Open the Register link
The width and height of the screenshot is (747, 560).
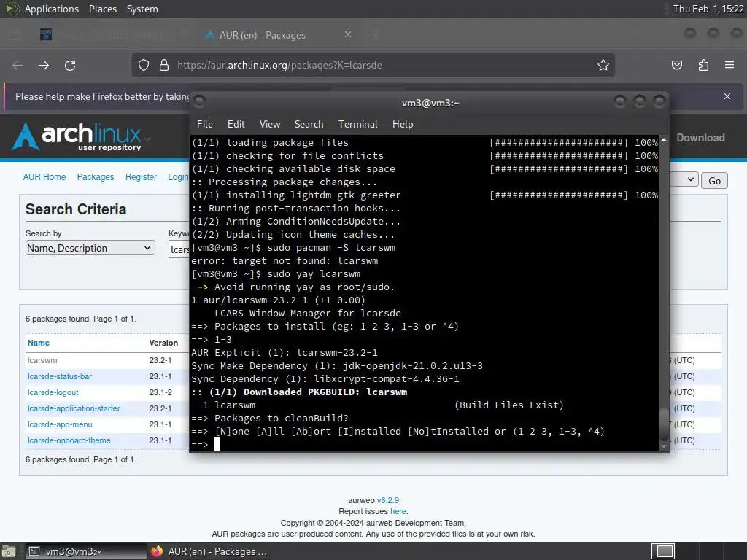141,177
